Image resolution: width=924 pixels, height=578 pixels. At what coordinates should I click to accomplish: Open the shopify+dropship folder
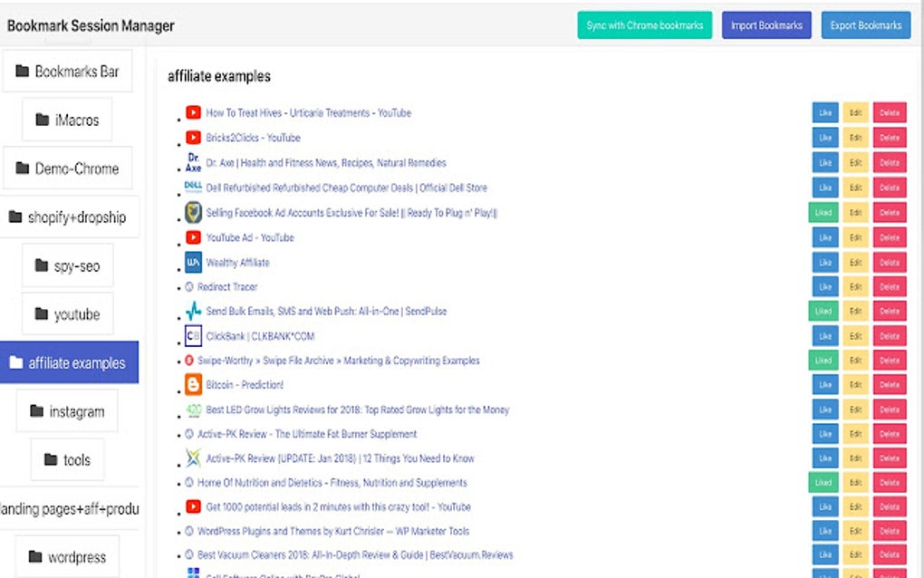(67, 217)
